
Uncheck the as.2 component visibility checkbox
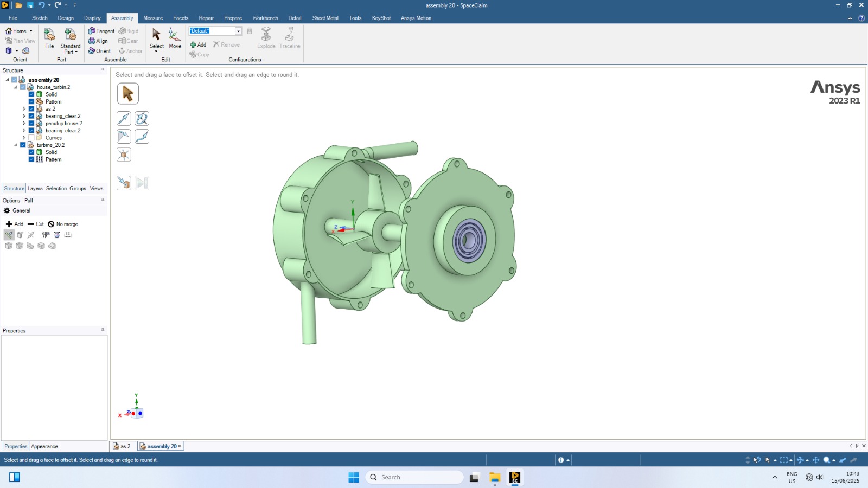(31, 109)
